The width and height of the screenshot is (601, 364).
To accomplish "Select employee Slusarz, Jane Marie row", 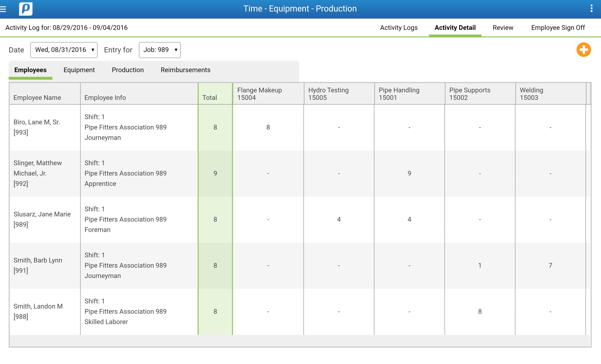I will pos(42,219).
